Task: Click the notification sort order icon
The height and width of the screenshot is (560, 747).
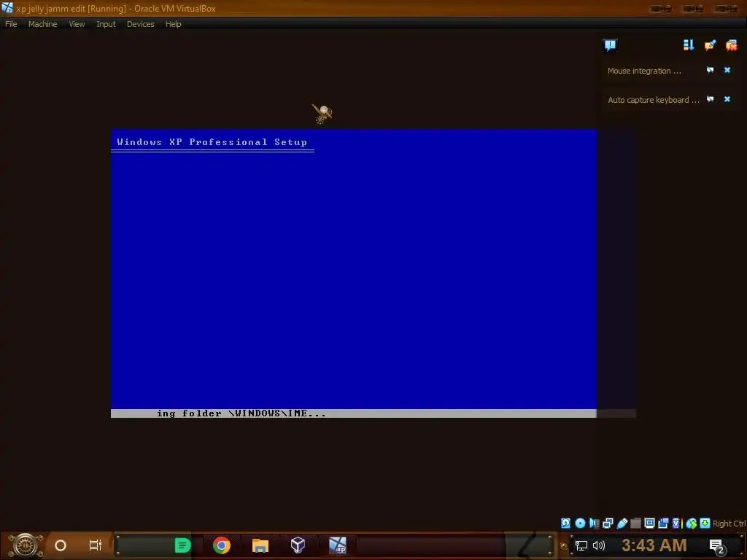Action: [689, 44]
